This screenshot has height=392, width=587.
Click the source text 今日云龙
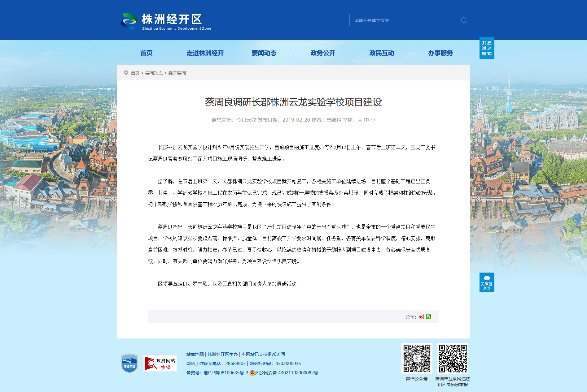(246, 120)
